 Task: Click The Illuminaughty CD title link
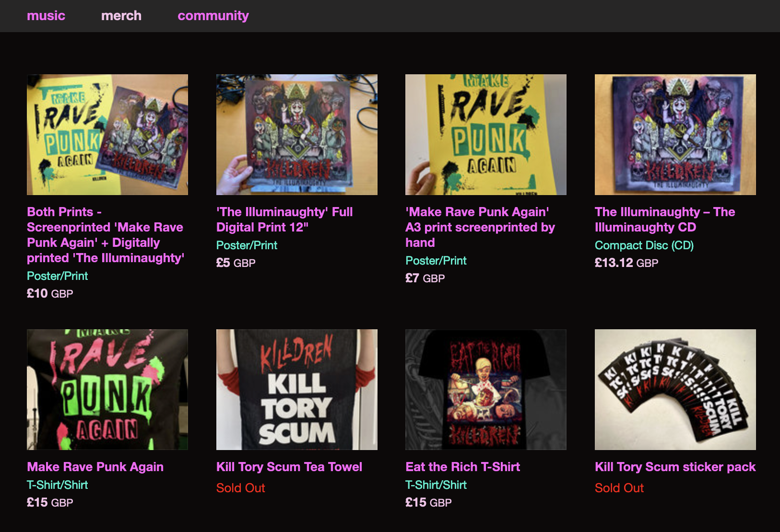point(664,220)
